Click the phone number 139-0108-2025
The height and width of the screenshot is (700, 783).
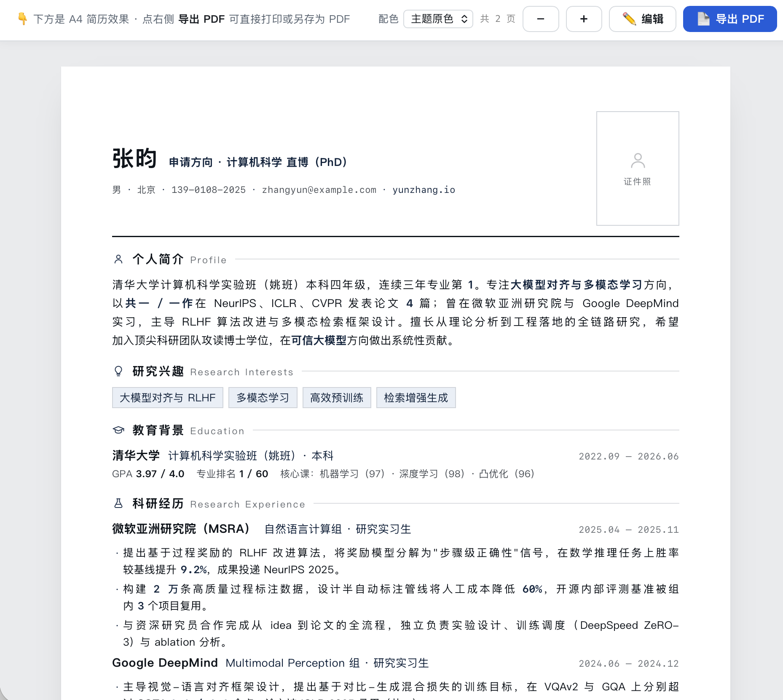[x=209, y=190]
